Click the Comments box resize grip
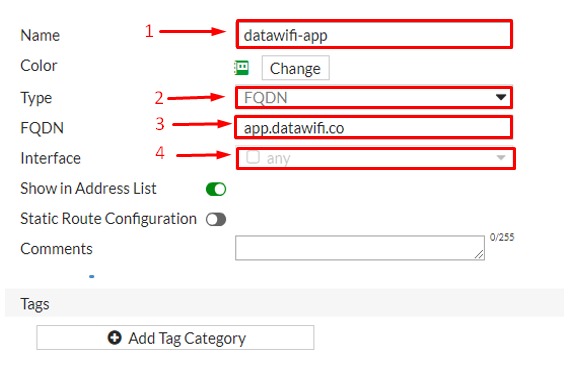573x385 pixels. [479, 254]
